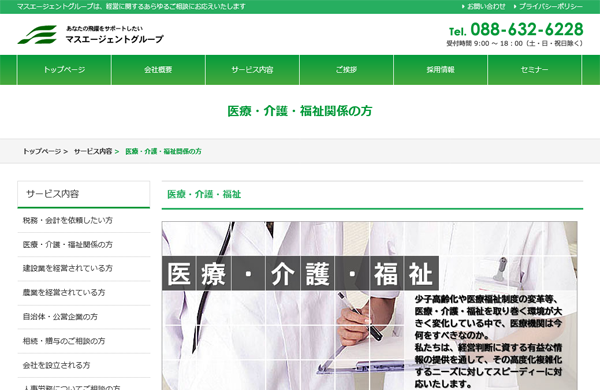
Task: Click the 医療・介護・福祉 banner image
Action: pyautogui.click(x=370, y=305)
